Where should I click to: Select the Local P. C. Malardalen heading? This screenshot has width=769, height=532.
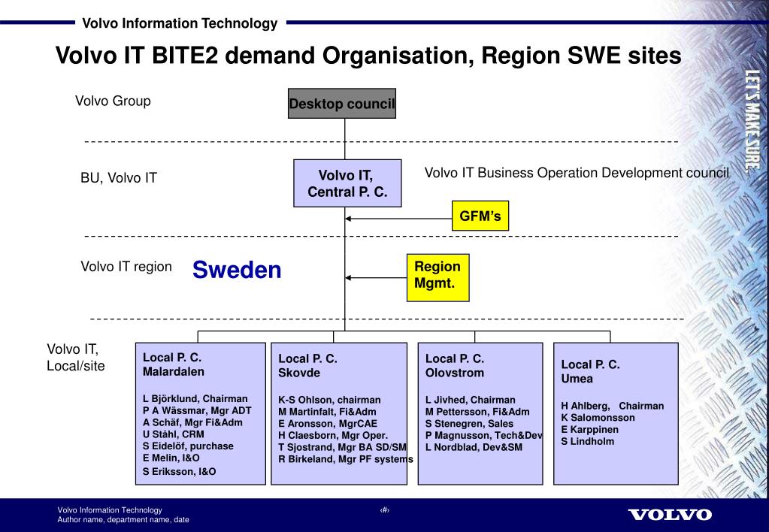tap(173, 364)
